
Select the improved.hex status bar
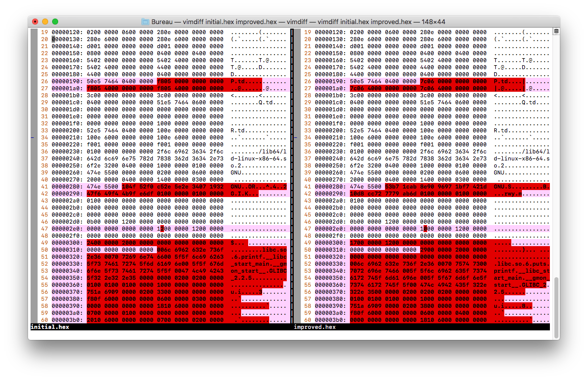[x=315, y=327]
